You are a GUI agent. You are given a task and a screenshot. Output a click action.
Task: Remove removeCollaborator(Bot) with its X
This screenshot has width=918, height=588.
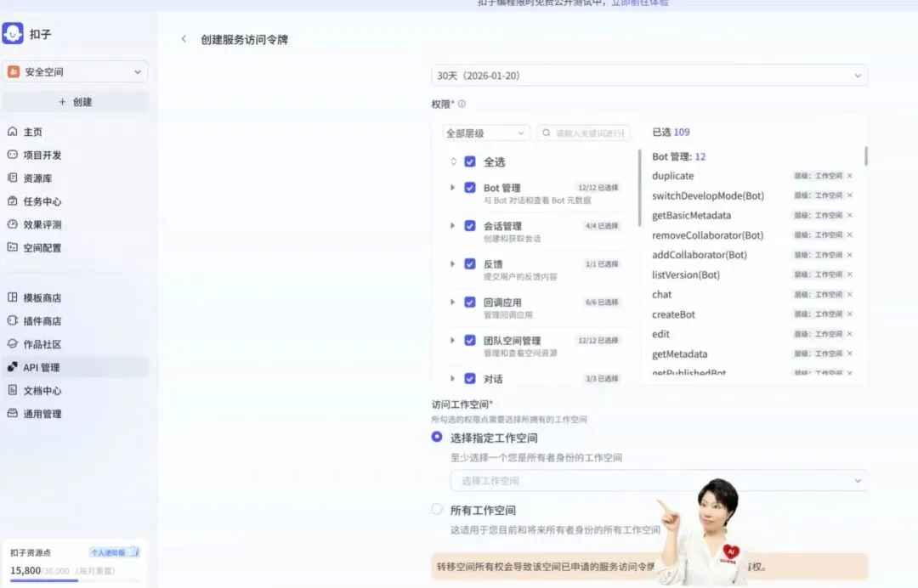coord(849,235)
